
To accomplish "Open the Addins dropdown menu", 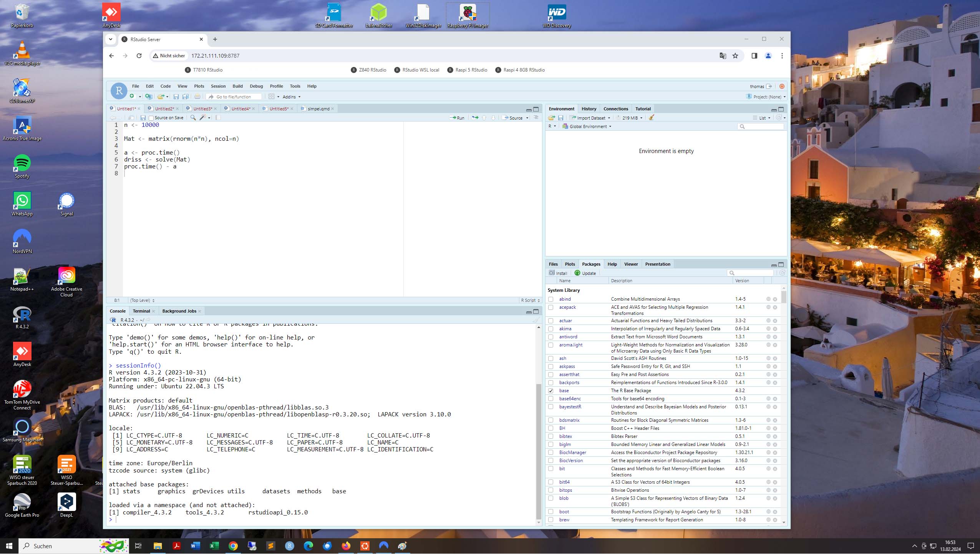I will click(x=291, y=97).
